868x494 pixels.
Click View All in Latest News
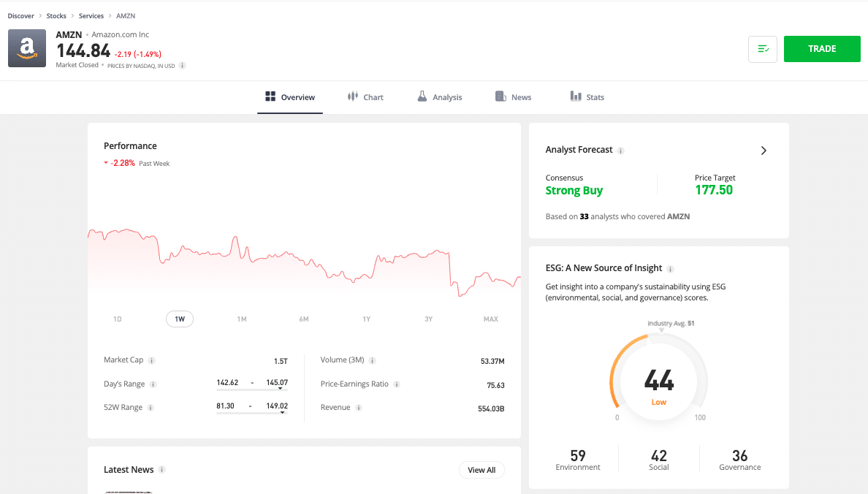481,470
